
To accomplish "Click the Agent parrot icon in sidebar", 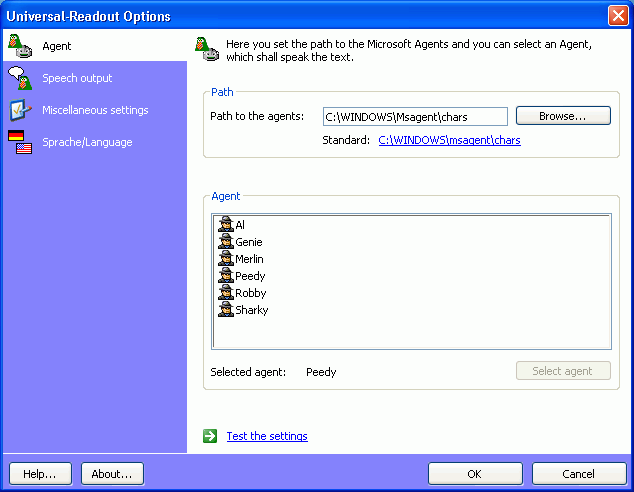I will point(20,45).
